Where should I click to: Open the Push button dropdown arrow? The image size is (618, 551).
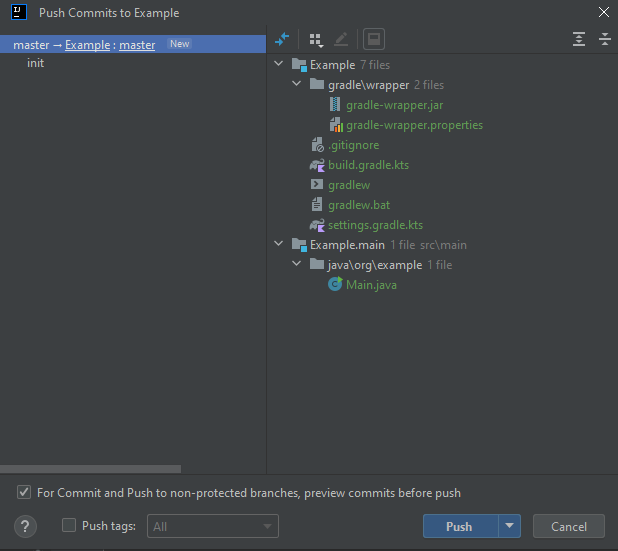510,526
